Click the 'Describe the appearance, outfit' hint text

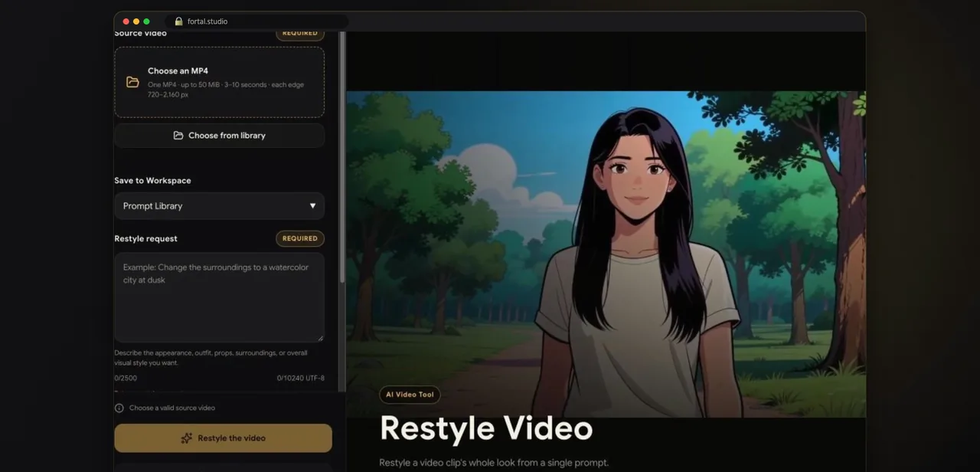[211, 358]
